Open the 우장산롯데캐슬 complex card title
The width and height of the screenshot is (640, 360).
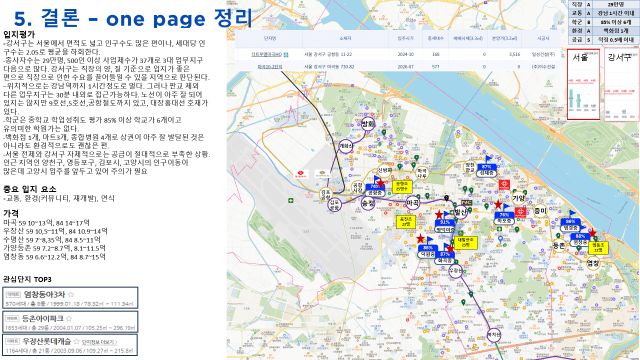[x=47, y=341]
